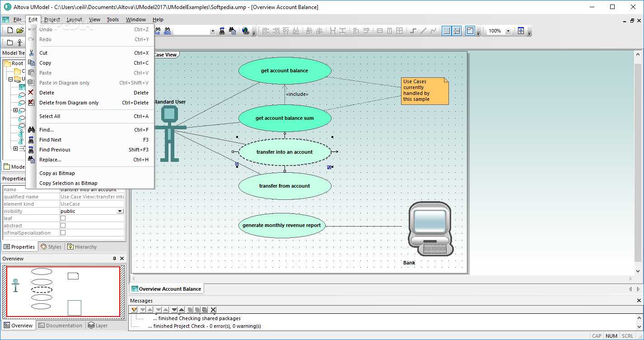Screen dimensions: 644x340
Task: Click the diagram's vertical scrollbar down arrow
Action: point(638,271)
